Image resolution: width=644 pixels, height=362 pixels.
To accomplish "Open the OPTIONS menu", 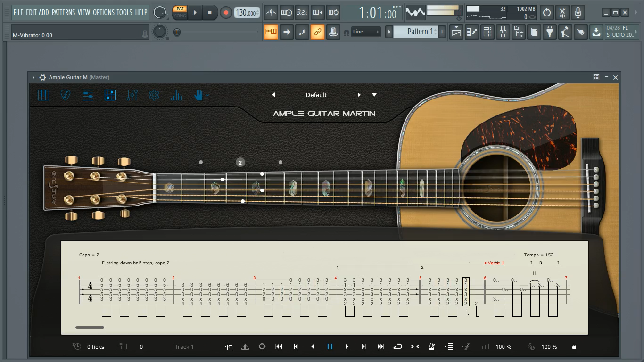I will pyautogui.click(x=104, y=12).
